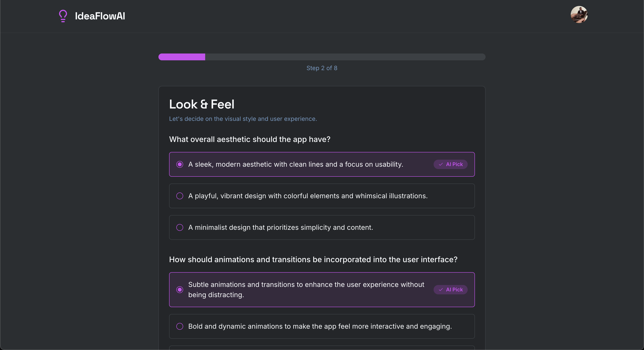The width and height of the screenshot is (644, 350).
Task: Click the subtle animations radio button
Action: 180,289
